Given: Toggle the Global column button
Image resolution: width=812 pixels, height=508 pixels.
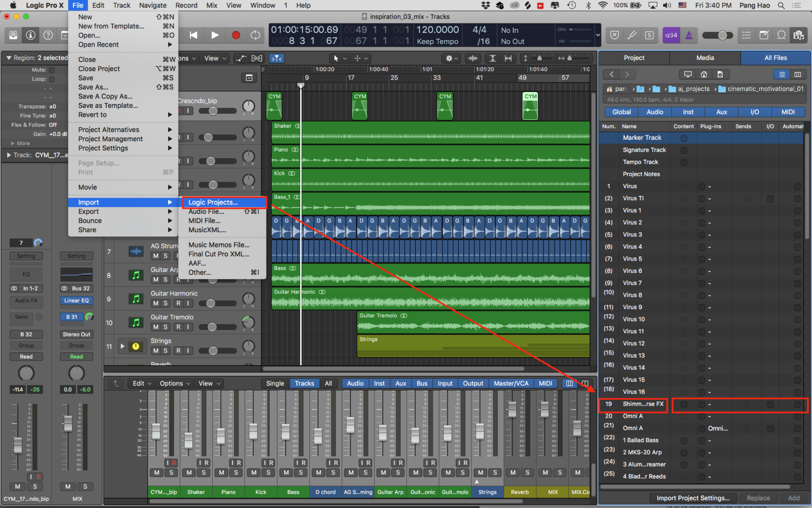Looking at the screenshot, I should 622,112.
